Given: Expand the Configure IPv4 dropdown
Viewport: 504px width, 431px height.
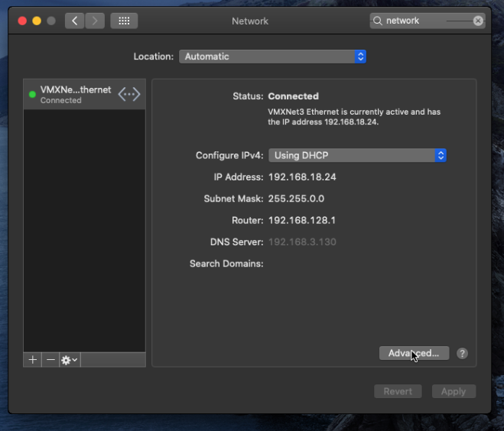Looking at the screenshot, I should point(357,155).
